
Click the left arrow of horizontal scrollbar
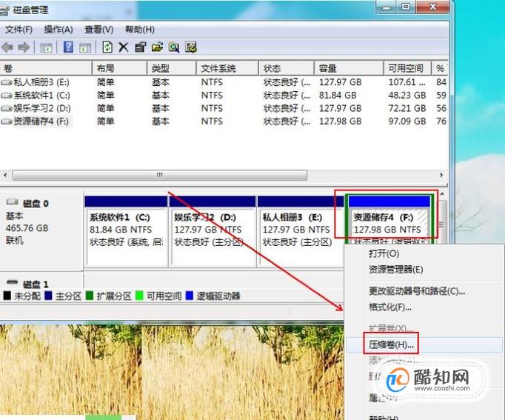[5, 176]
